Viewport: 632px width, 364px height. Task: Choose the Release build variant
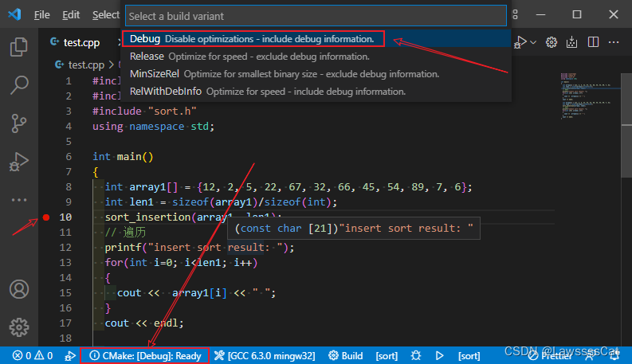pyautogui.click(x=316, y=57)
